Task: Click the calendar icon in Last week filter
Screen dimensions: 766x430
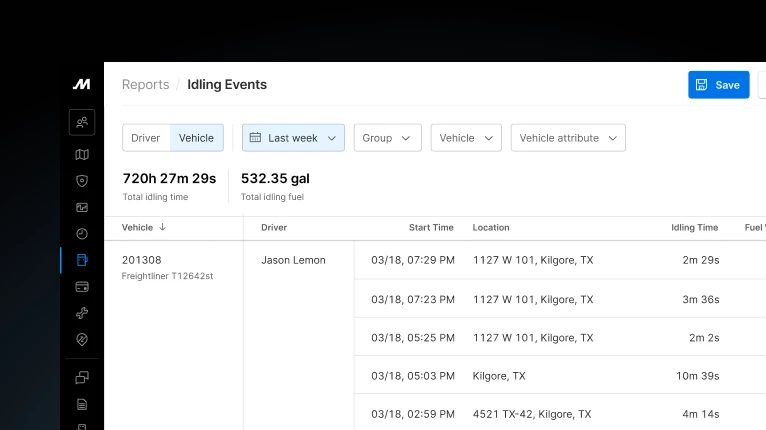Action: pos(255,137)
